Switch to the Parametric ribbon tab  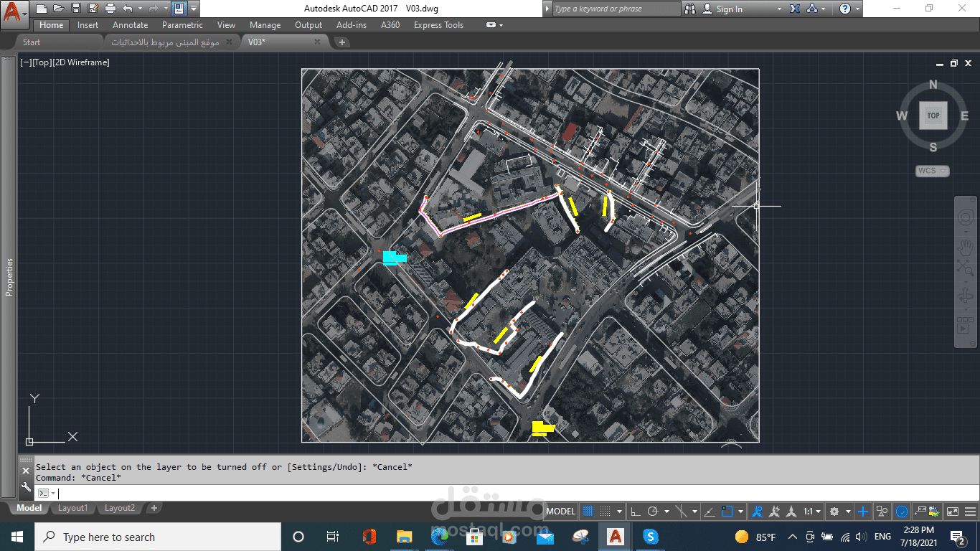pyautogui.click(x=182, y=25)
